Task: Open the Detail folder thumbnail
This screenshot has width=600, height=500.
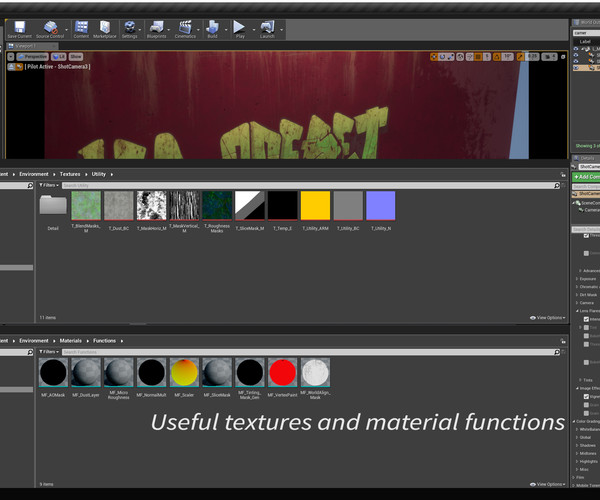Action: pos(53,206)
